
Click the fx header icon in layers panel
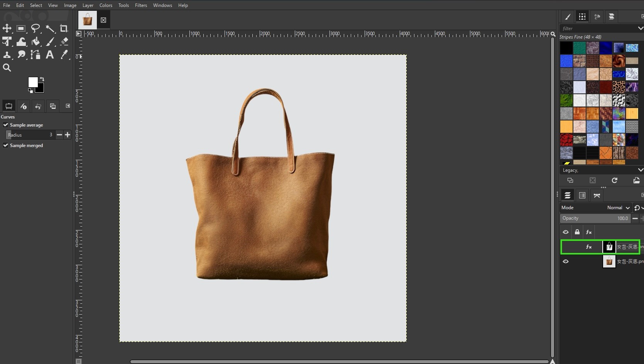[589, 232]
